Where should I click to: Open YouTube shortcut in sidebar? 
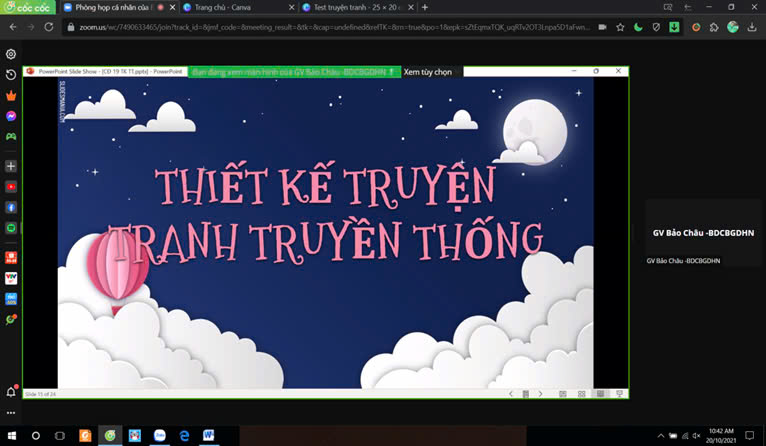pos(11,187)
